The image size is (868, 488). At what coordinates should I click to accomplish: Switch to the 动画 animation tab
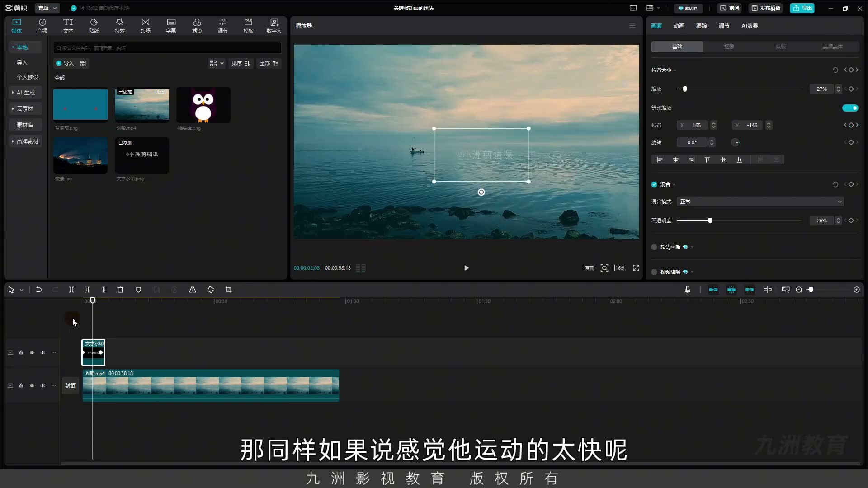click(679, 26)
